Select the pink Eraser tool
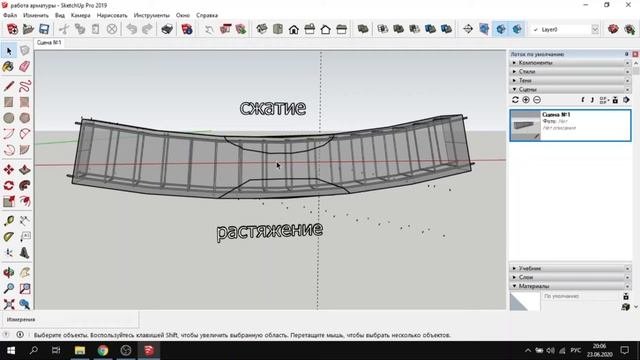The image size is (640, 360). click(x=24, y=67)
